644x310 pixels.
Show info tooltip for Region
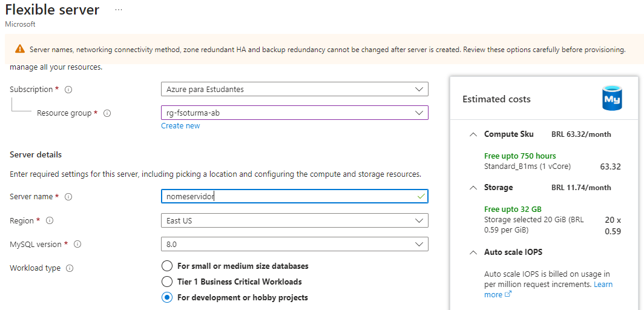(50, 220)
